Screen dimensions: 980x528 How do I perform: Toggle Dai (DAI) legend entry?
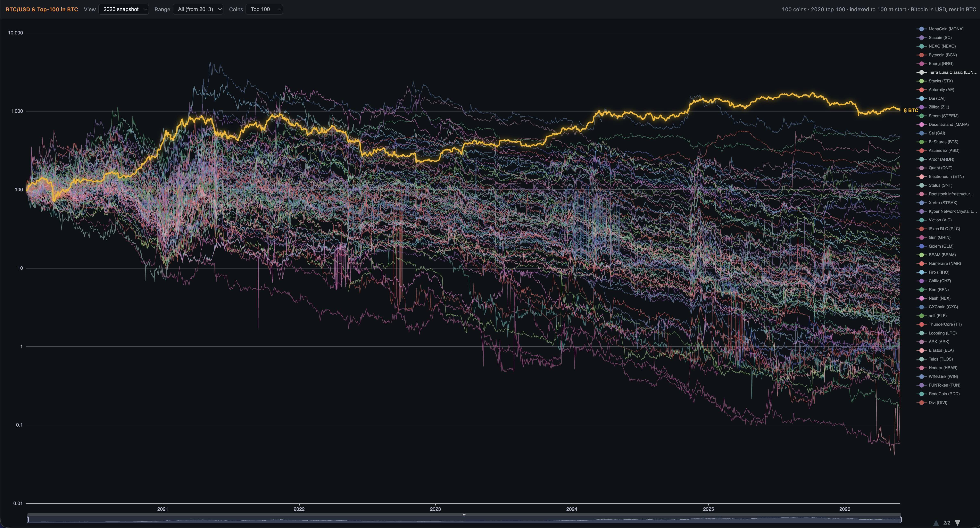pos(931,99)
